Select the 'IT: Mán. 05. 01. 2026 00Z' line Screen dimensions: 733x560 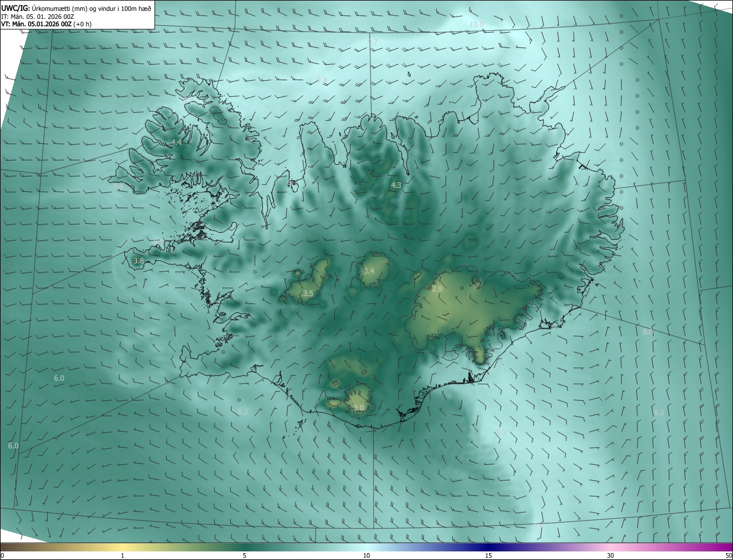coord(38,17)
